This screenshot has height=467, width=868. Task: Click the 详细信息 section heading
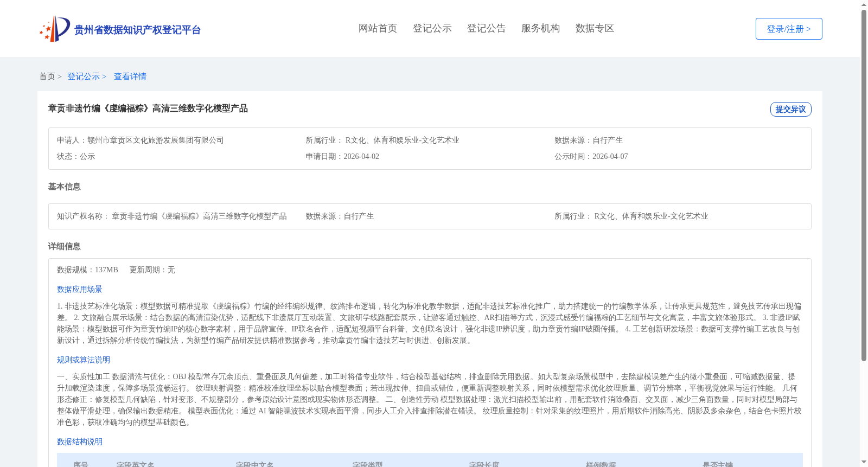click(64, 246)
